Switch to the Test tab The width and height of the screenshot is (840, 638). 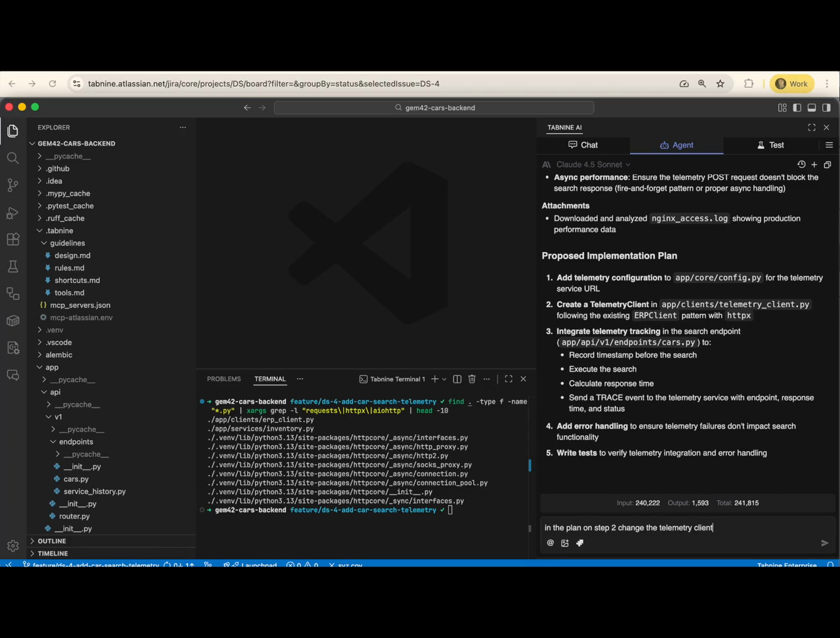(770, 145)
